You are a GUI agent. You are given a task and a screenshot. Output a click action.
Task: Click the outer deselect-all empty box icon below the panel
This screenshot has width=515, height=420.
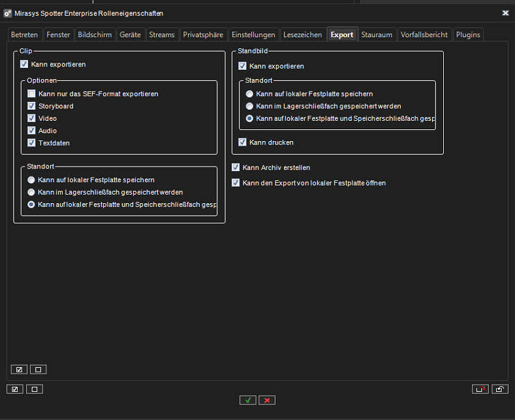tap(34, 389)
